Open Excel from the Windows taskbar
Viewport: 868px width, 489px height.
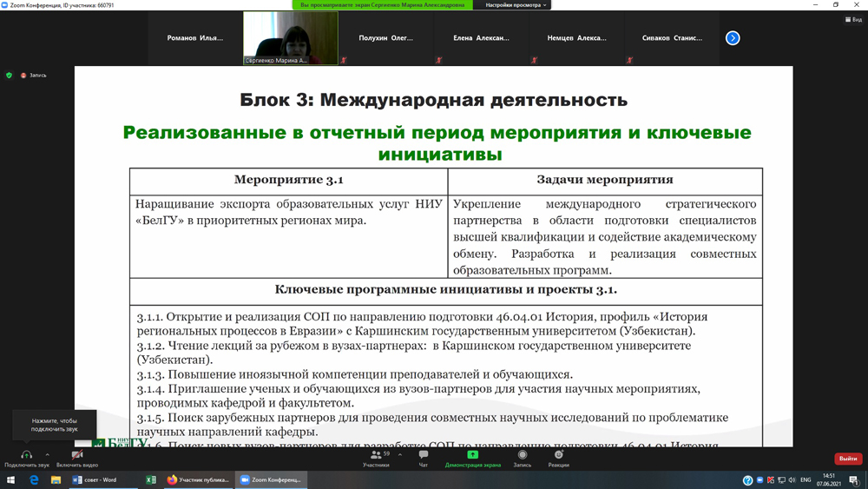[150, 479]
